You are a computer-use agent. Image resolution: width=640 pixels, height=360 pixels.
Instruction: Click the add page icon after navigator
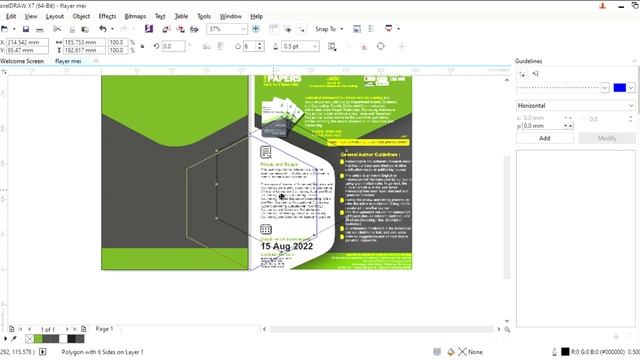click(83, 329)
